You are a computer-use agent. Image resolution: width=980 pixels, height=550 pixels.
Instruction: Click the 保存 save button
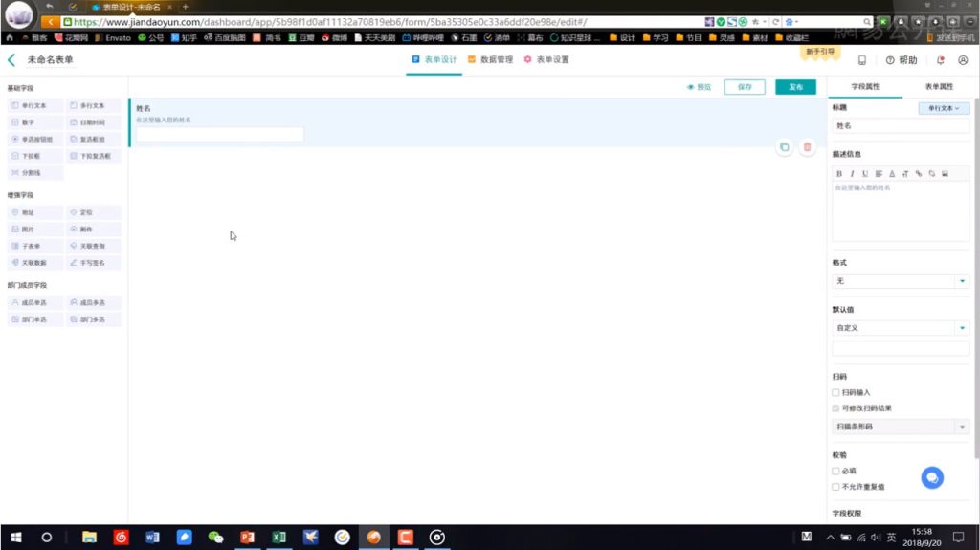pyautogui.click(x=745, y=87)
